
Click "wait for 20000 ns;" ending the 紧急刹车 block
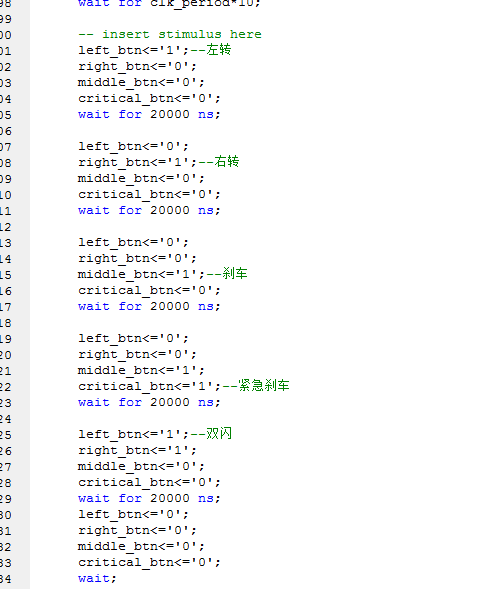(x=149, y=402)
